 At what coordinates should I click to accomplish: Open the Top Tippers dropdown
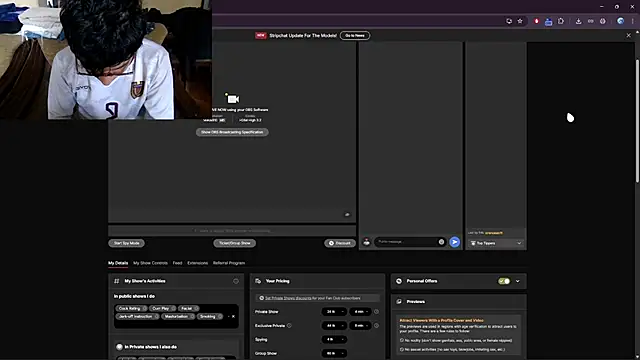[496, 243]
